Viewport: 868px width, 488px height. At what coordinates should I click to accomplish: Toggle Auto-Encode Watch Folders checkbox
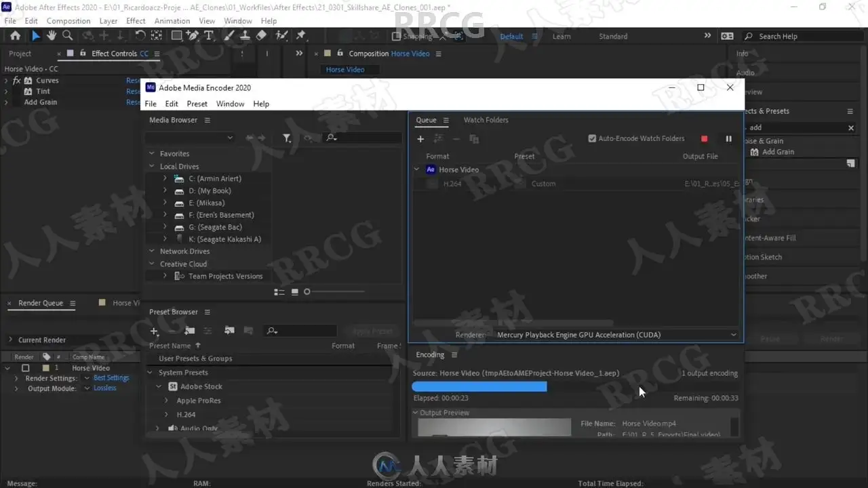[x=592, y=139]
